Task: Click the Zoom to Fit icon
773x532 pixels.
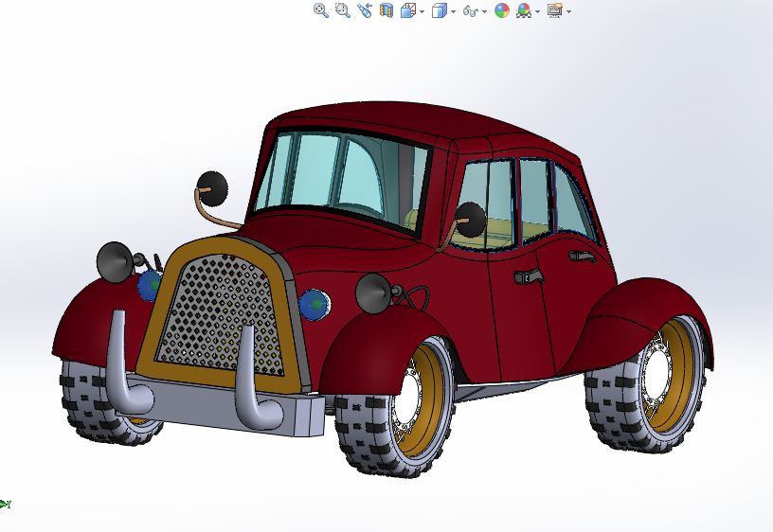Action: (x=321, y=10)
